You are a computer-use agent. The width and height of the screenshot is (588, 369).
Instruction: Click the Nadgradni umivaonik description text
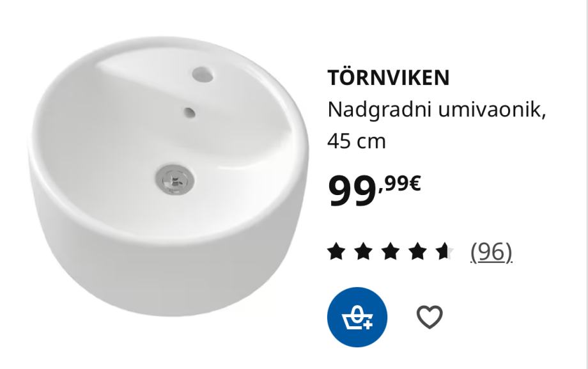437,109
